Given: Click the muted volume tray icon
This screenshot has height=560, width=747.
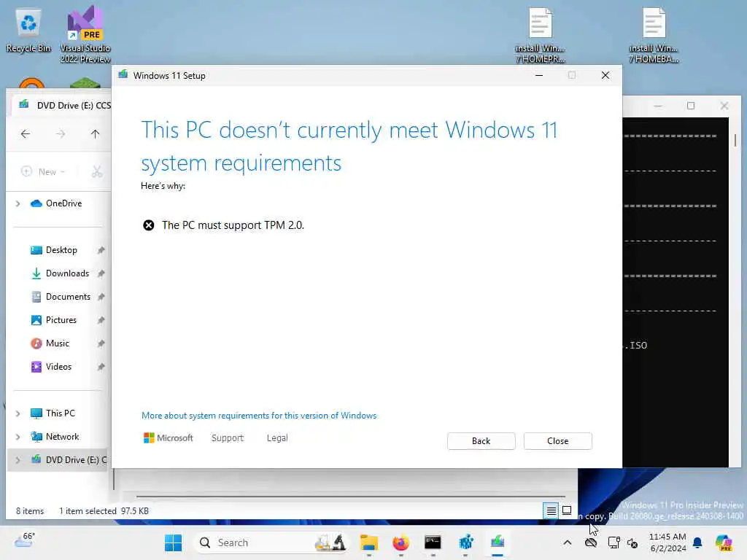Looking at the screenshot, I should [x=632, y=542].
